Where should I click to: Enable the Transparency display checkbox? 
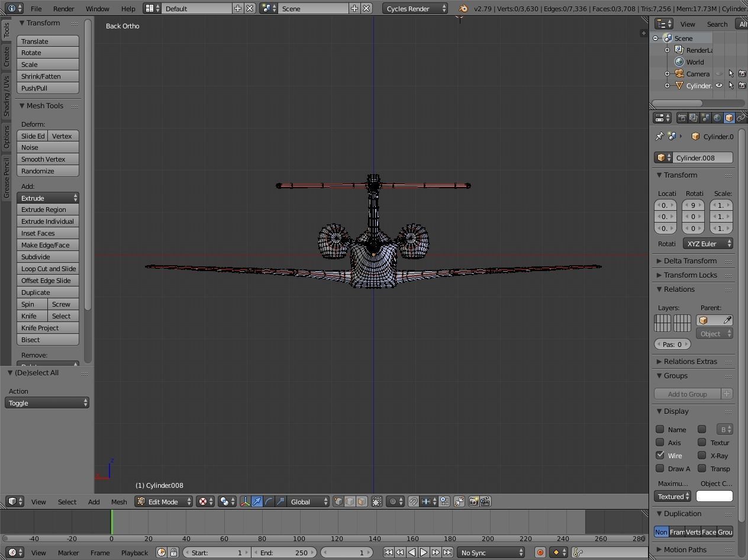[702, 468]
